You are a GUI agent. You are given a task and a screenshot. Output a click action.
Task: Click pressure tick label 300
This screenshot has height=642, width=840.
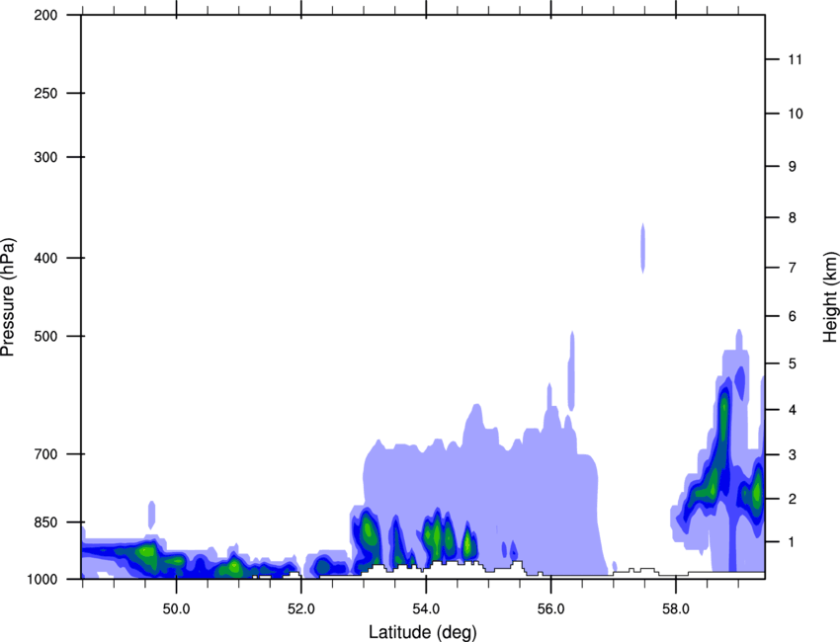point(45,157)
